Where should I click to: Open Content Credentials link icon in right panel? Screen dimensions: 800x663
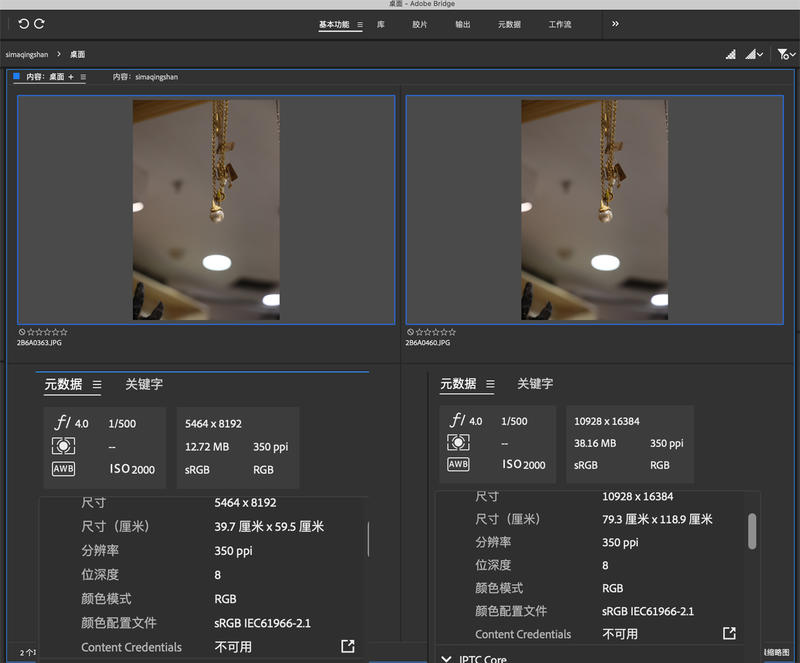click(729, 633)
